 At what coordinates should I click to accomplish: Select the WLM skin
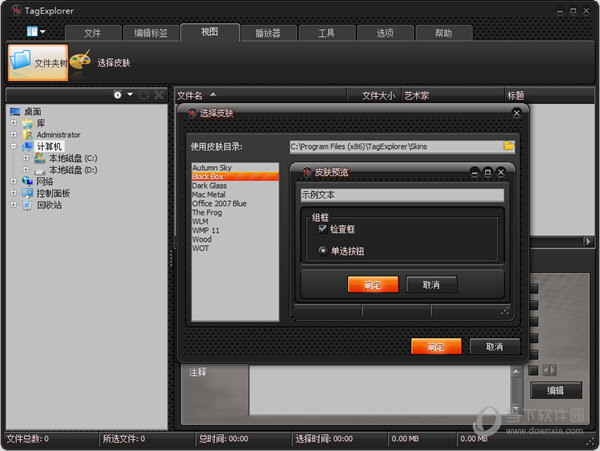[235, 221]
